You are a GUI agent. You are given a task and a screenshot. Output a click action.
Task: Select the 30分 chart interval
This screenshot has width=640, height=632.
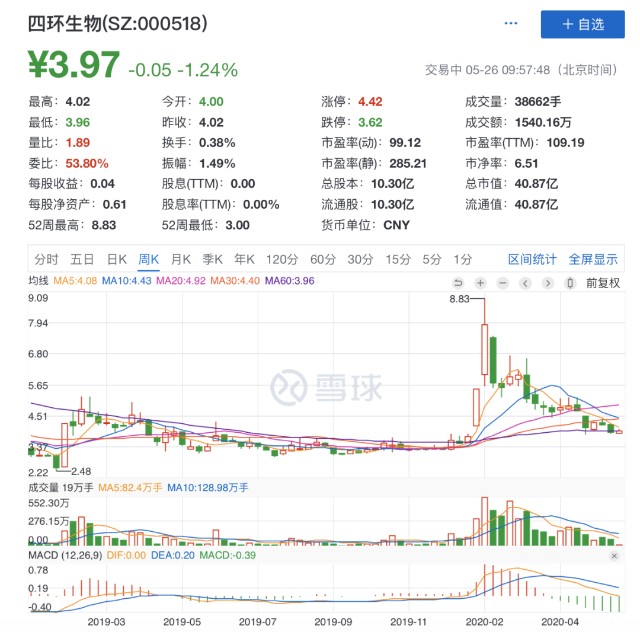[x=360, y=259]
